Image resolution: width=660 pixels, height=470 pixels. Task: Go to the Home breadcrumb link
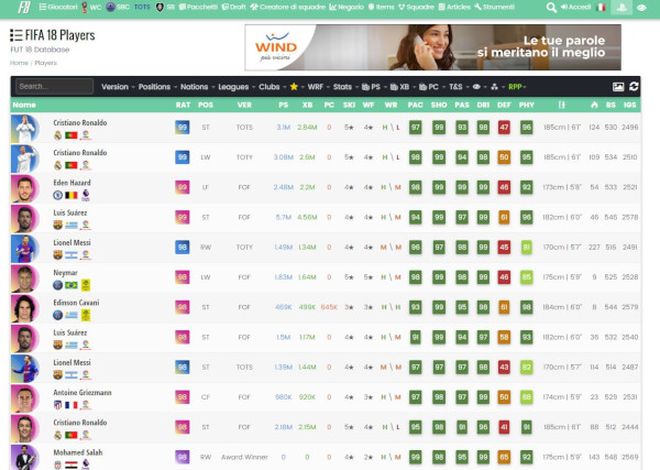19,63
